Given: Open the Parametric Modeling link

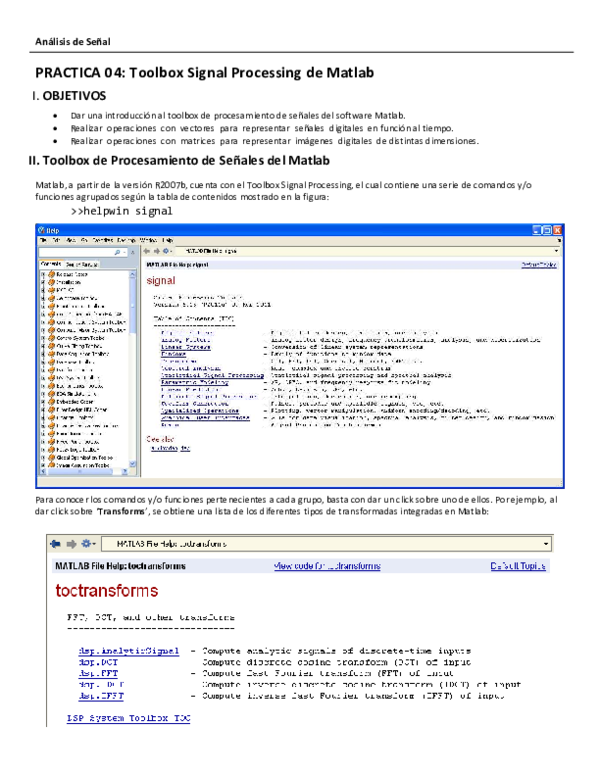Looking at the screenshot, I should click(195, 382).
